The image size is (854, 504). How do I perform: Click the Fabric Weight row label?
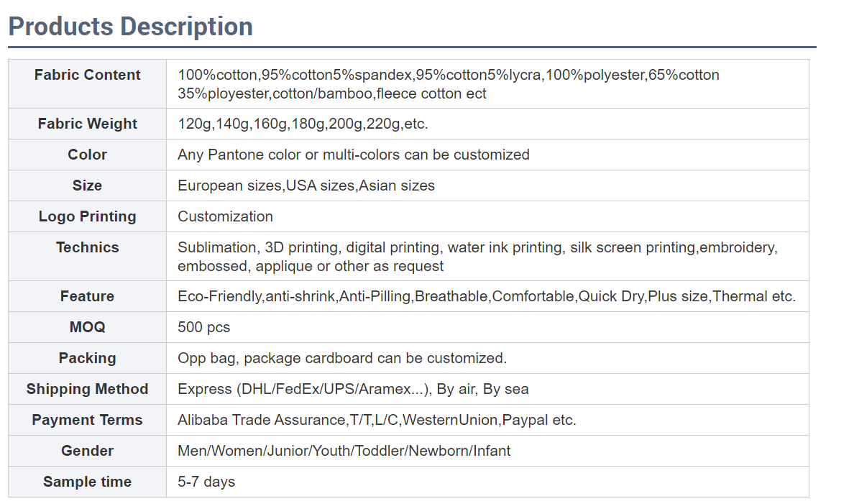tap(87, 124)
